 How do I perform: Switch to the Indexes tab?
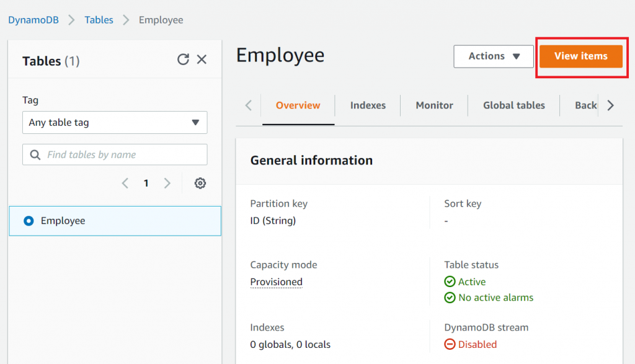pos(368,105)
